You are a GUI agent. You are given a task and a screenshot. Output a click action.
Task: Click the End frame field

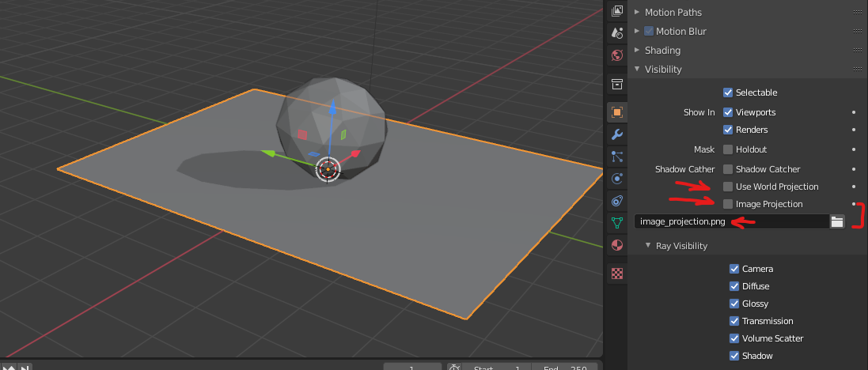coord(564,367)
